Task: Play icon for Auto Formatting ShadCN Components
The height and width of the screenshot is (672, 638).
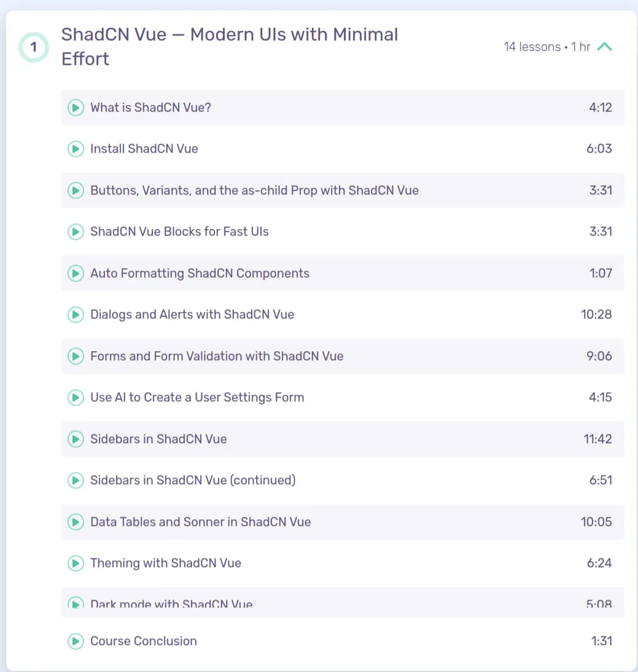Action: 76,274
